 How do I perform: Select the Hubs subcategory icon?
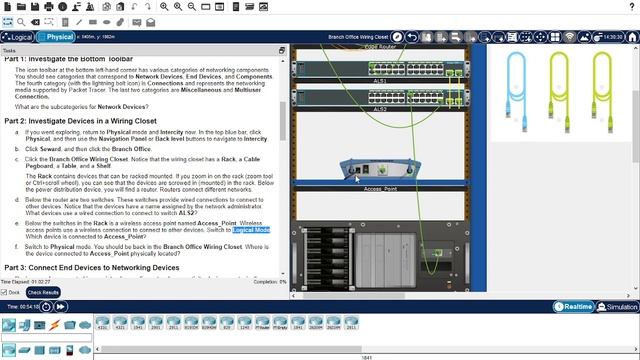coord(40,350)
